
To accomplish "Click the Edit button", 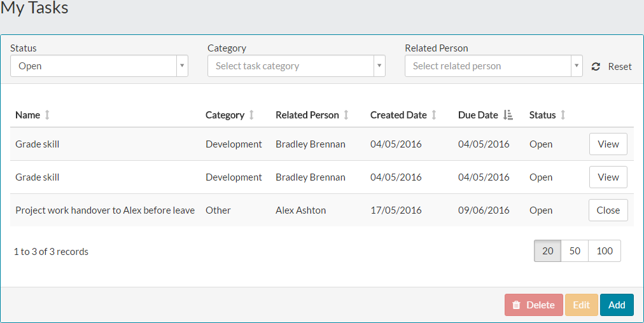I will point(582,305).
